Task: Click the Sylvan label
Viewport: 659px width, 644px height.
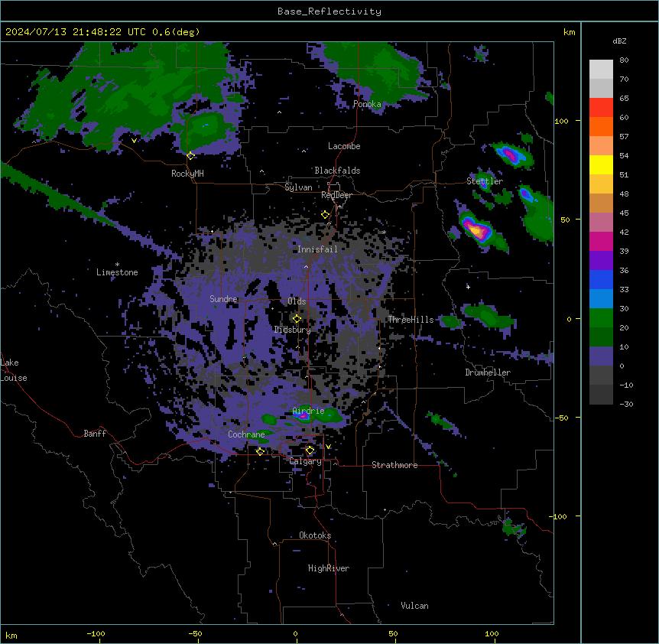Action: point(298,187)
